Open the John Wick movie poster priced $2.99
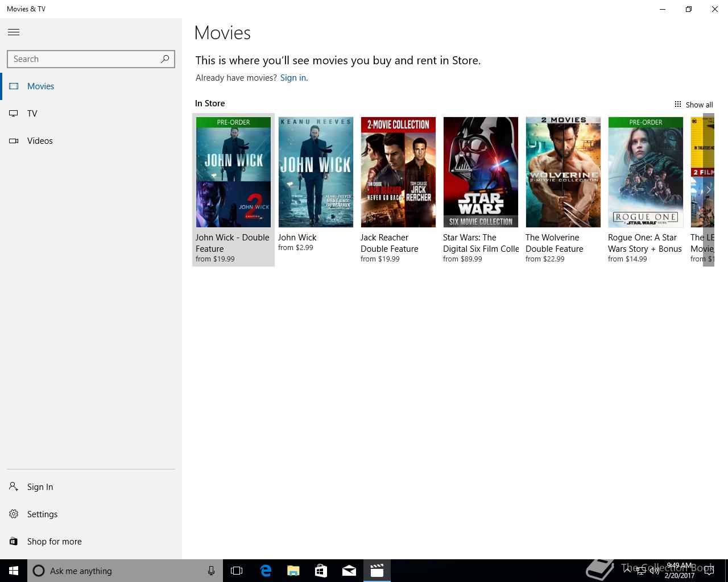 pos(316,172)
